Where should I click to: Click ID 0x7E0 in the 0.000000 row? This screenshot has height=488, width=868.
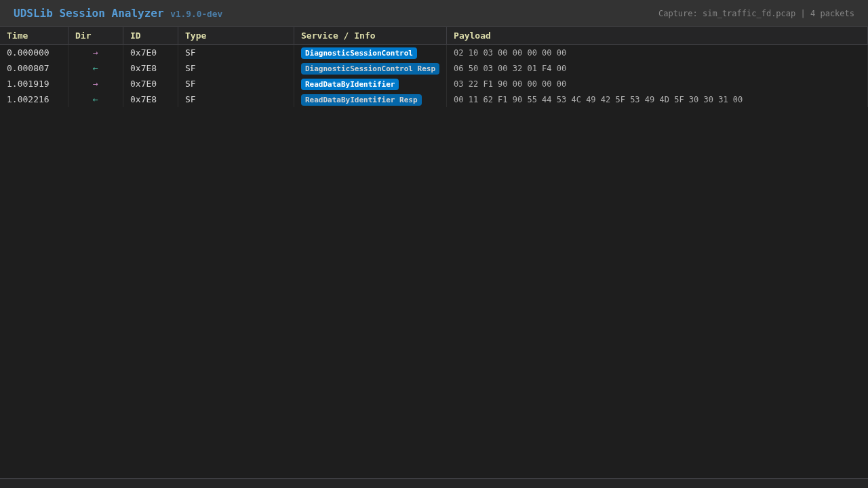click(x=143, y=53)
